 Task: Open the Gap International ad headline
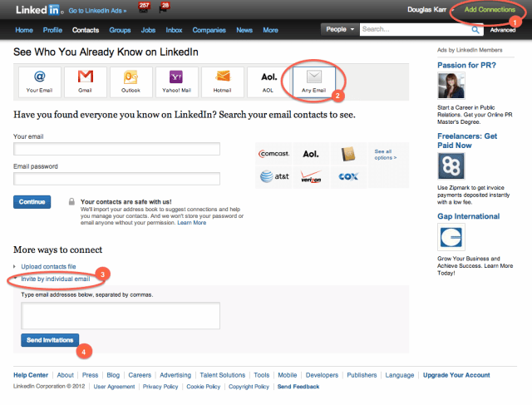coord(468,216)
